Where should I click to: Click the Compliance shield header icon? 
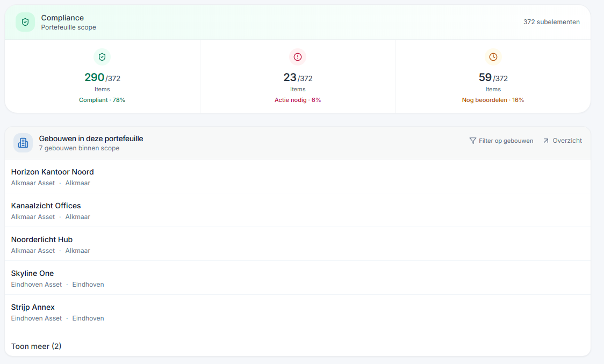tap(25, 22)
